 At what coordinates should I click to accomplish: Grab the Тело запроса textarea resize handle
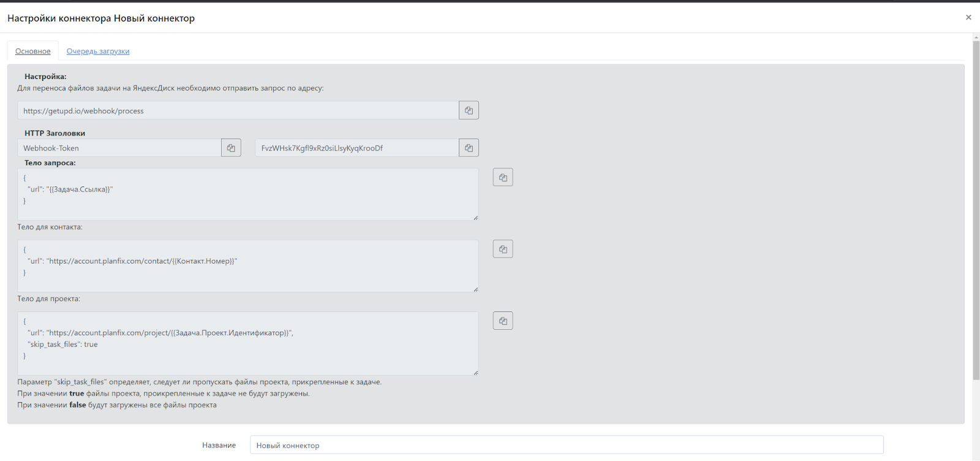475,217
